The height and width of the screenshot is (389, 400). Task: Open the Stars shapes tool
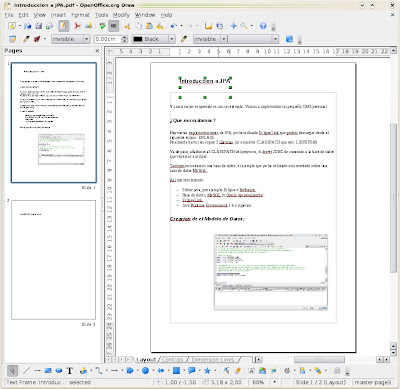pyautogui.click(x=207, y=370)
